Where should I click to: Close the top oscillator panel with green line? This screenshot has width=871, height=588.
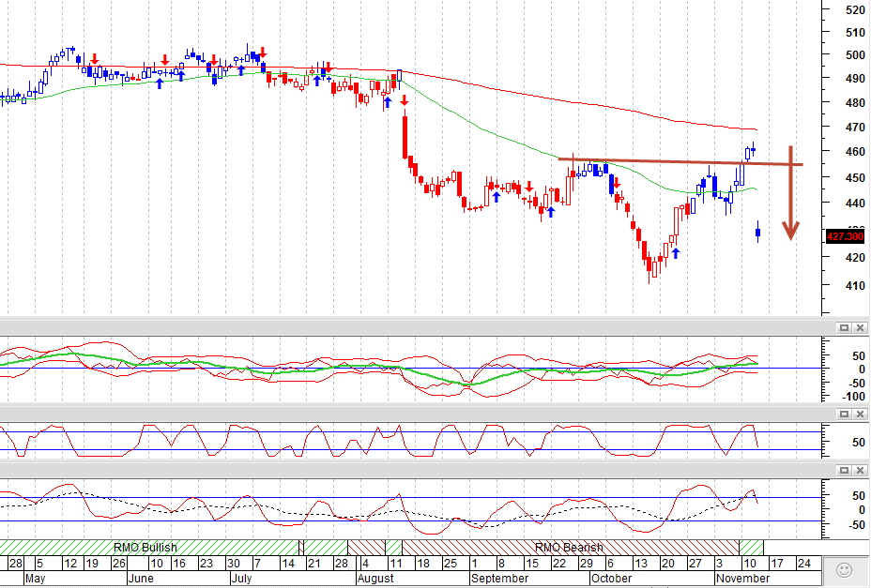[860, 327]
